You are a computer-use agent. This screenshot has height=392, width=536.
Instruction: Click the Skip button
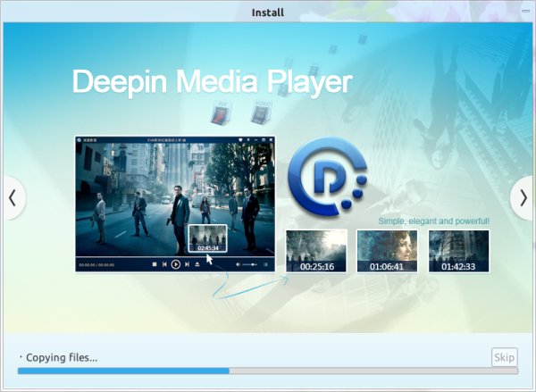click(504, 357)
